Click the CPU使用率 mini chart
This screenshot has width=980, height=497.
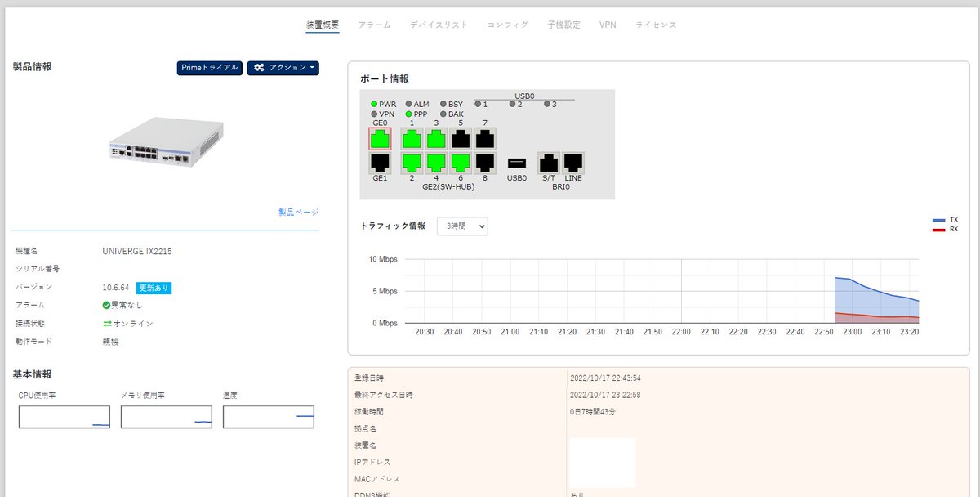(65, 417)
